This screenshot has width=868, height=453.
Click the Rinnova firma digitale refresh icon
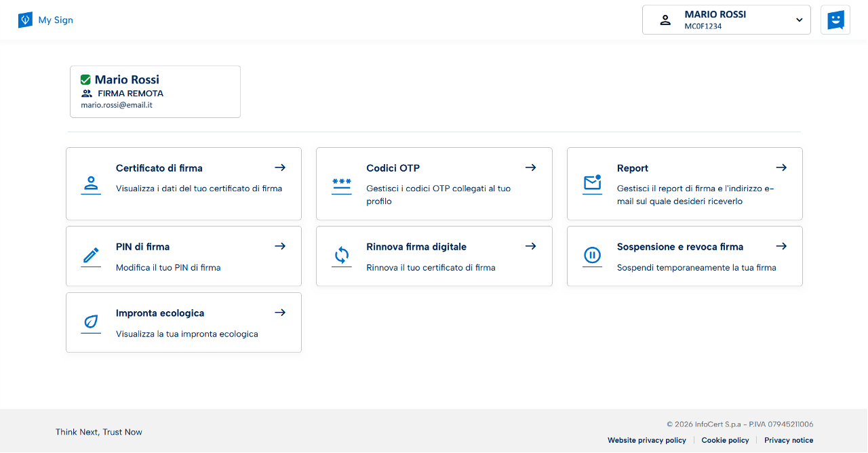tap(342, 256)
